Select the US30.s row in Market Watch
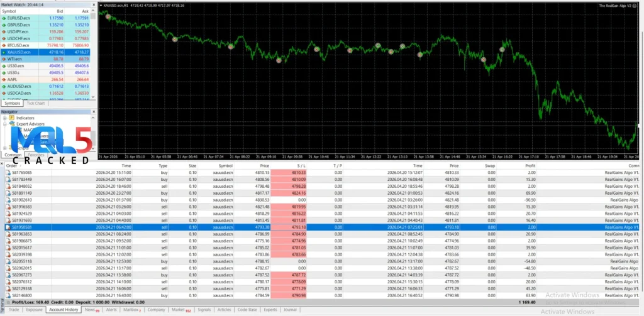 click(45, 73)
